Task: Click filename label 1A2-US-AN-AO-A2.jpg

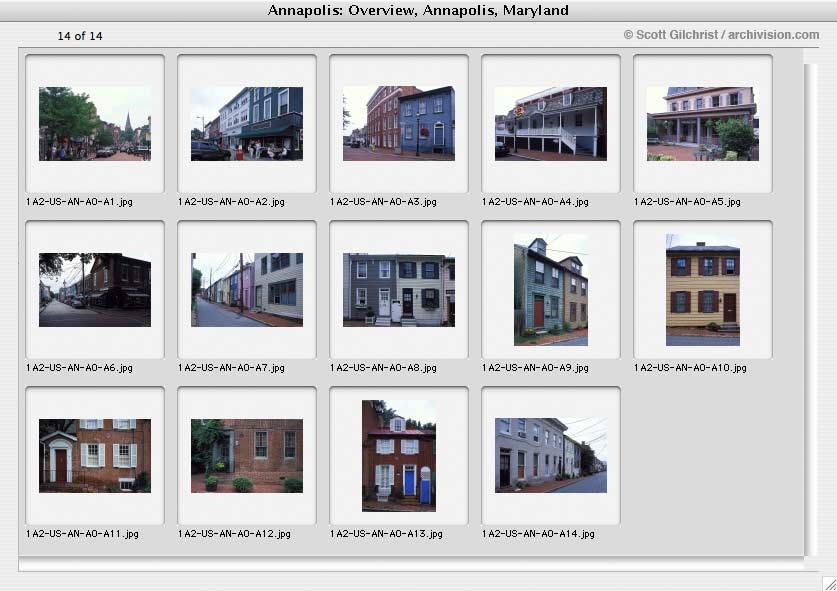Action: point(231,202)
